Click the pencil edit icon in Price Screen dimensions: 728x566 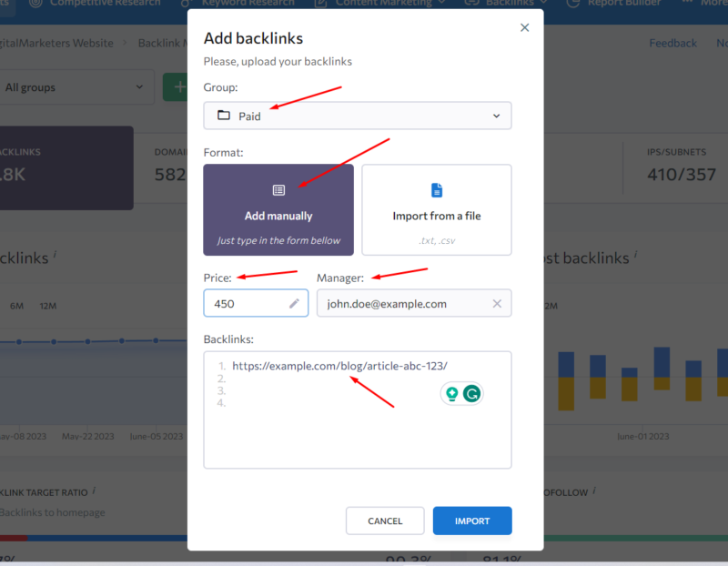[x=294, y=304]
